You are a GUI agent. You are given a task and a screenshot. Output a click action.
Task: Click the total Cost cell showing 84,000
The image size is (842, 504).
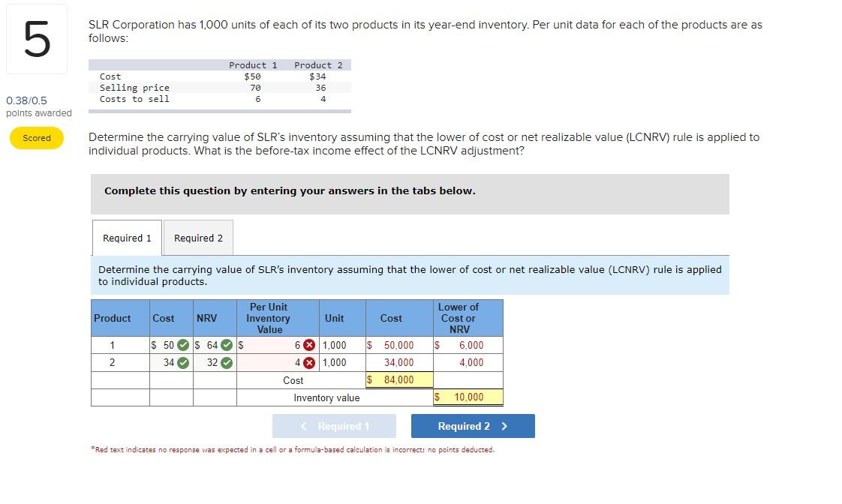[x=399, y=380]
